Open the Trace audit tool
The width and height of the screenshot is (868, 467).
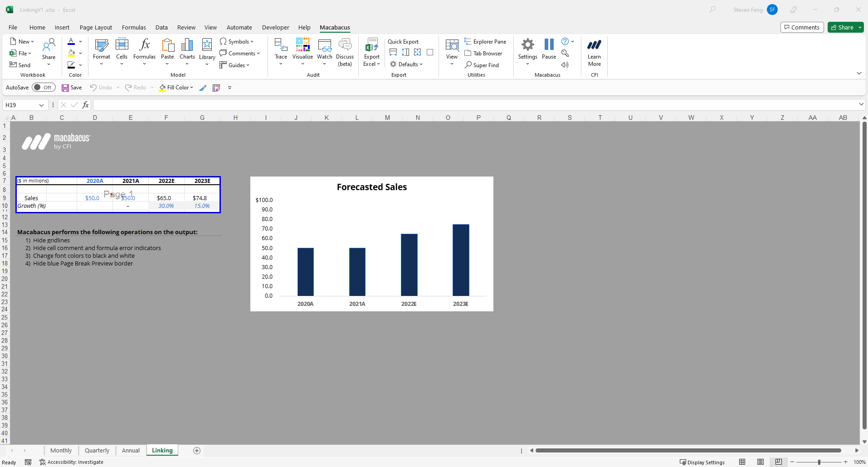281,49
